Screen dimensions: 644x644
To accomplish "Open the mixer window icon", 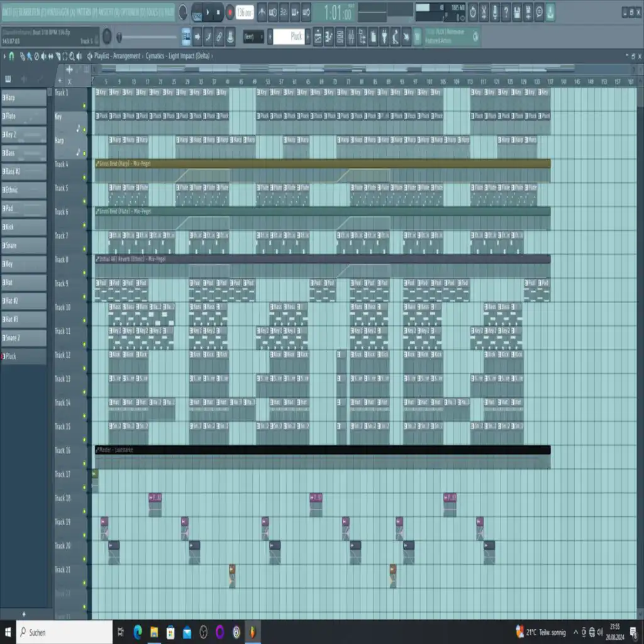I will tap(351, 37).
